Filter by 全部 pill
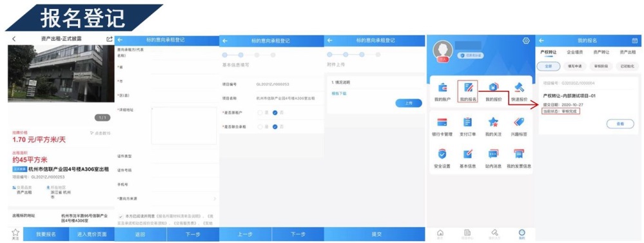Screen dimensions: 644x243 549,66
